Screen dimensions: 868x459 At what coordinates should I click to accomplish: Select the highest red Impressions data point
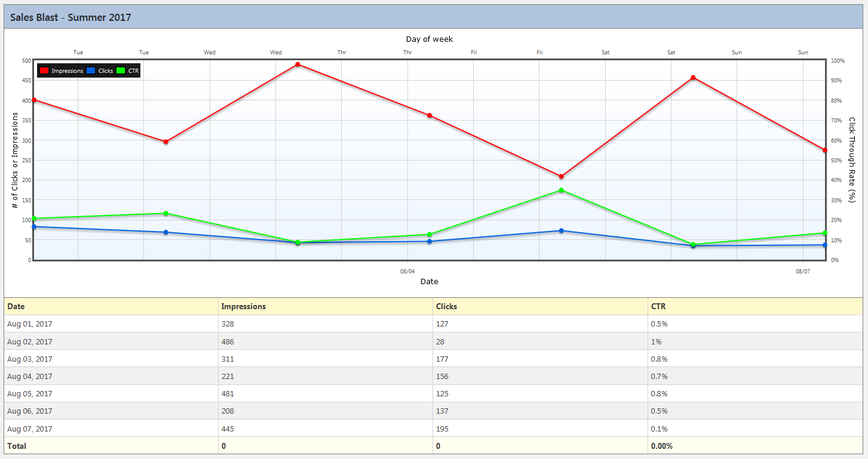(297, 64)
